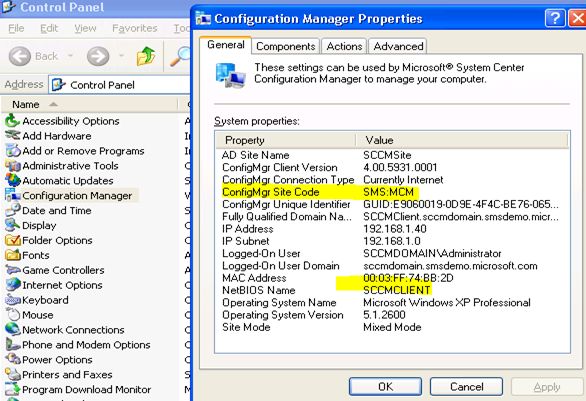
Task: Open the Edit menu in Control Panel
Action: [x=49, y=28]
